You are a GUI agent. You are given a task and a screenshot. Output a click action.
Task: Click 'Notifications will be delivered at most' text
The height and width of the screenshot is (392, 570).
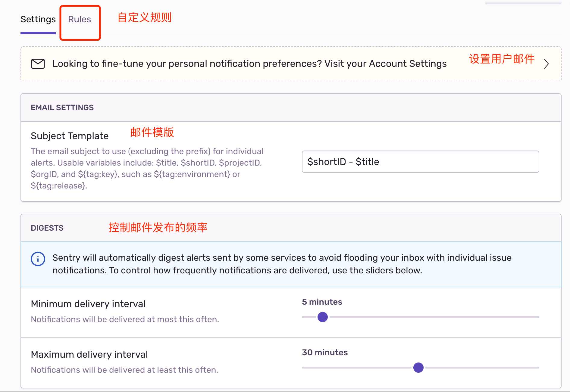(125, 319)
